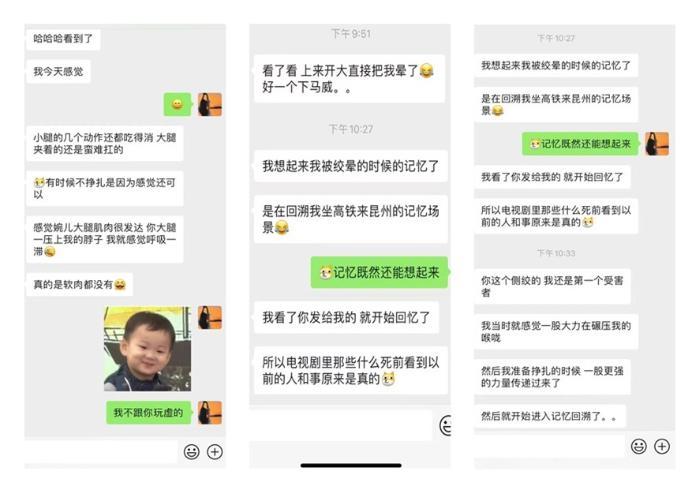The image size is (692, 486).
Task: Open emoji picker in middle chat panel
Action: [446, 426]
